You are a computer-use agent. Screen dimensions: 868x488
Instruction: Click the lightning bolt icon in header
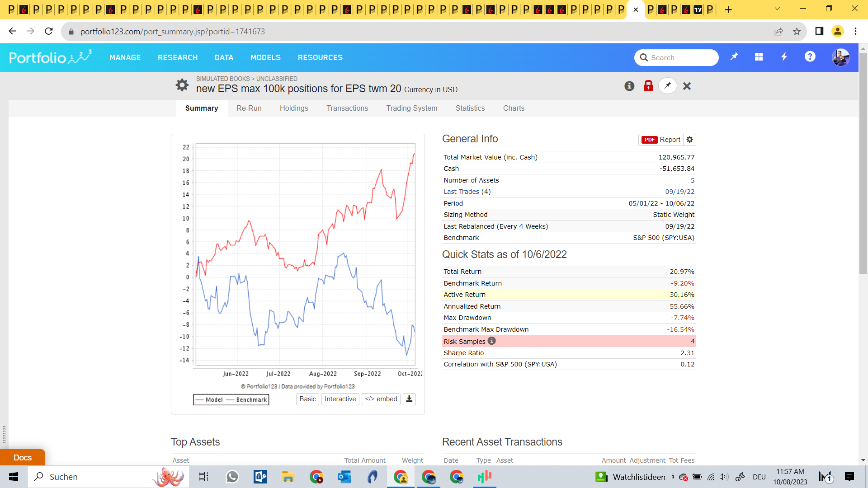(784, 57)
